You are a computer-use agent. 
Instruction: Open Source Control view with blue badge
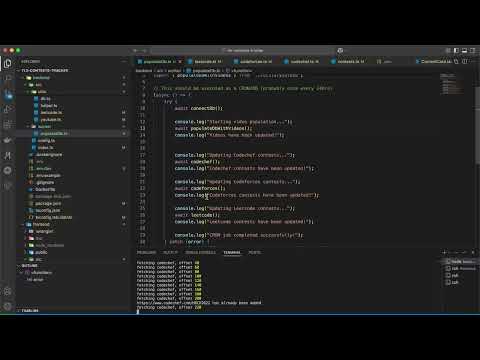[8, 95]
